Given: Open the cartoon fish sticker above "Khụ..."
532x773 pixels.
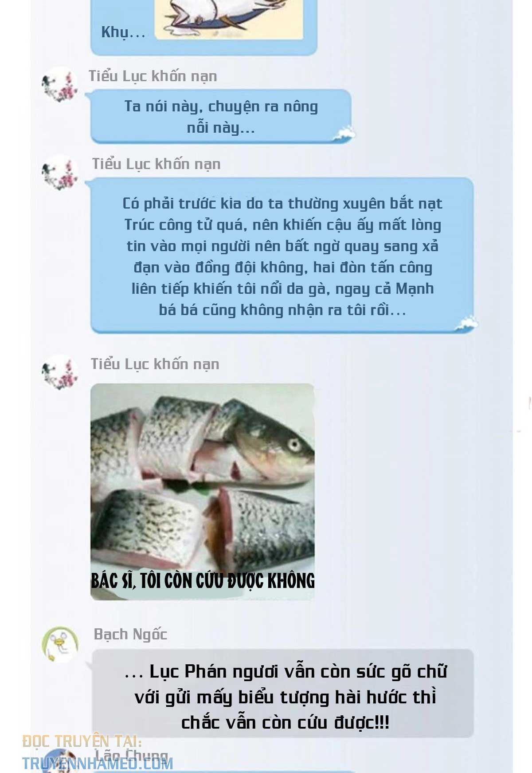Looking at the screenshot, I should pos(229,20).
